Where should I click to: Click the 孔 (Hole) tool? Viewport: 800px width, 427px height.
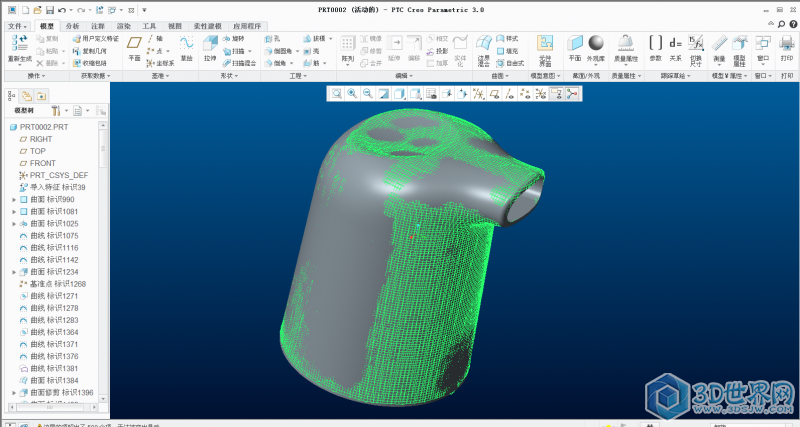[x=272, y=39]
